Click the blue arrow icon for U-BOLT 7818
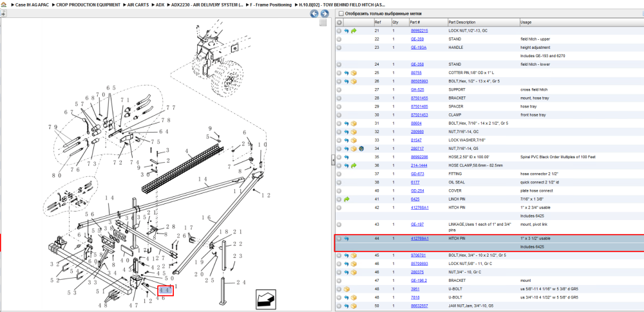Image resolution: width=644 pixels, height=312 pixels. pyautogui.click(x=346, y=297)
